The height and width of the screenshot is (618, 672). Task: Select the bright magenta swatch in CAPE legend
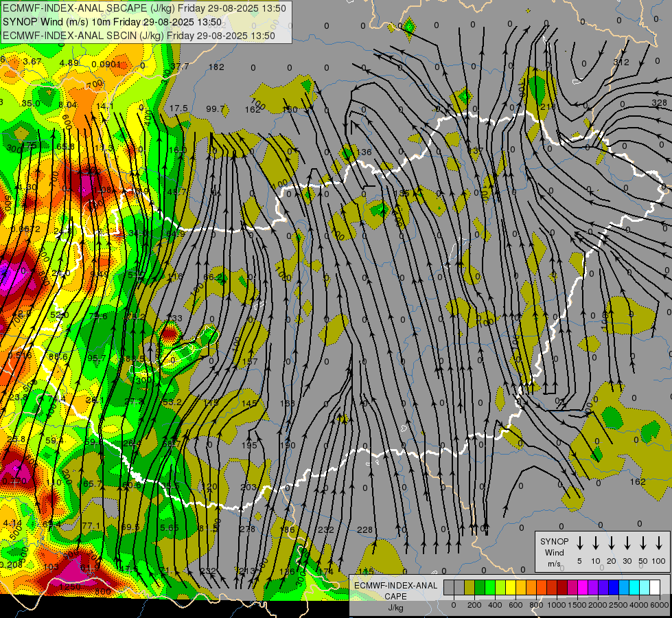tap(583, 587)
